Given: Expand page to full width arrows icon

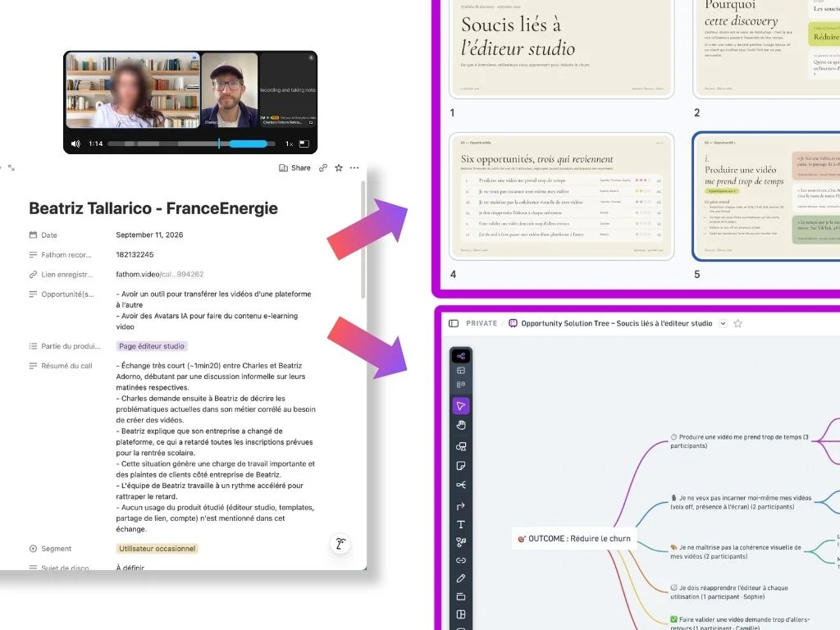Looking at the screenshot, I should coord(11,167).
